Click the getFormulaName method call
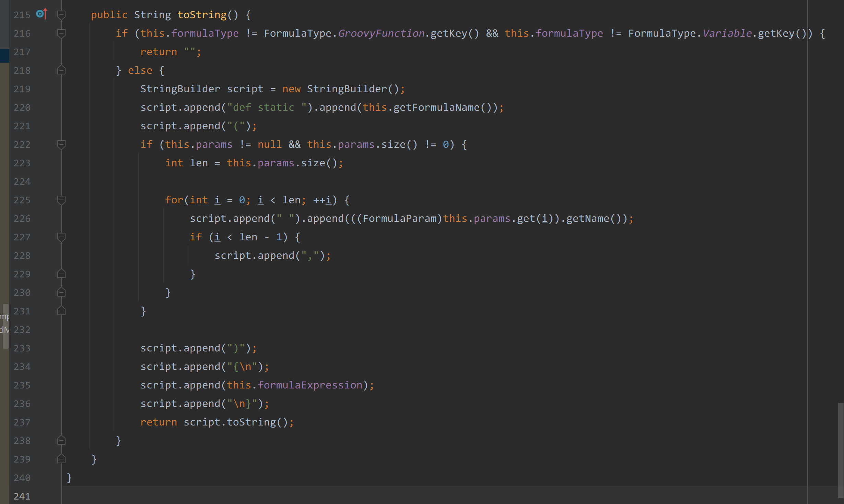 click(x=436, y=107)
